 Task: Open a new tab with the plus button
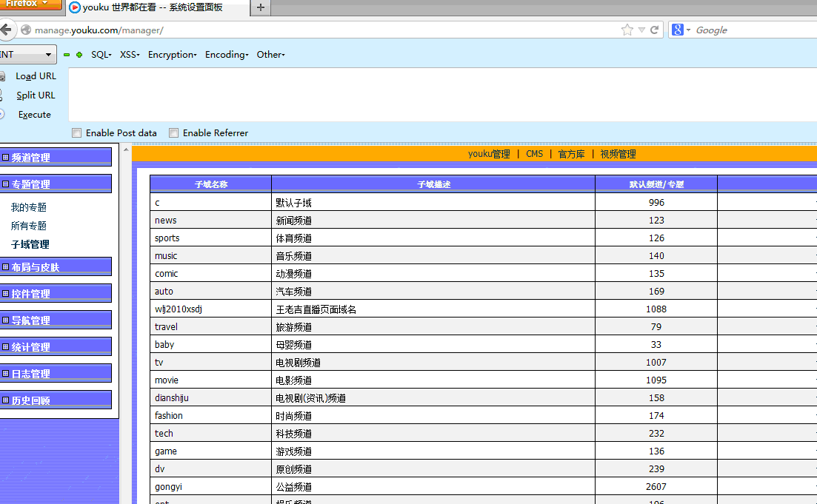[261, 7]
